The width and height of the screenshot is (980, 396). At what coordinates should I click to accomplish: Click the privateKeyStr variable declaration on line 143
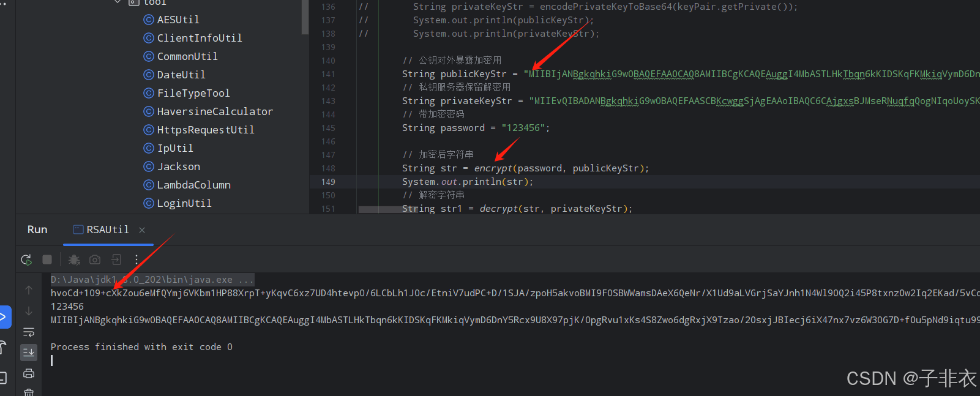tap(476, 101)
